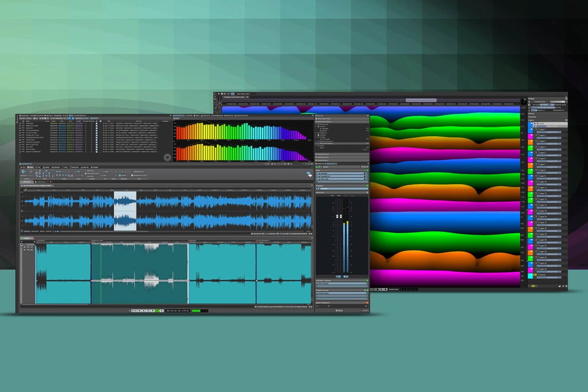Toggle visibility box of Layer 3
Viewport: 588px width, 392px height.
535,141
